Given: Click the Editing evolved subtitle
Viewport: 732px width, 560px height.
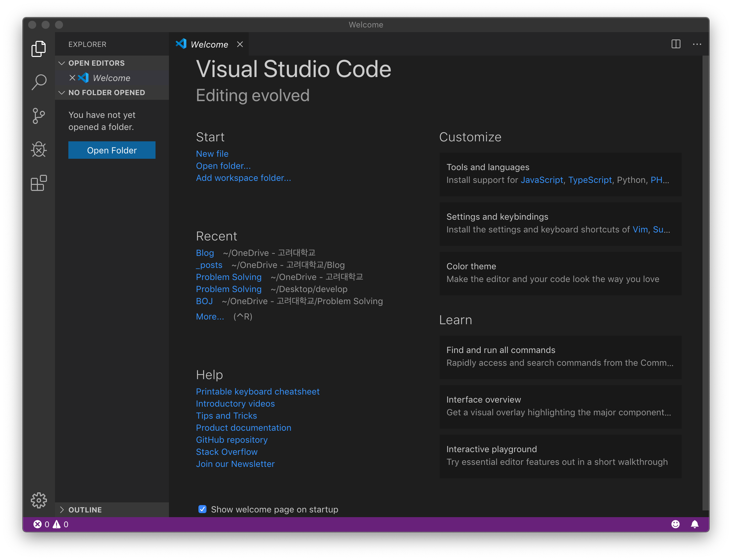Looking at the screenshot, I should 253,96.
